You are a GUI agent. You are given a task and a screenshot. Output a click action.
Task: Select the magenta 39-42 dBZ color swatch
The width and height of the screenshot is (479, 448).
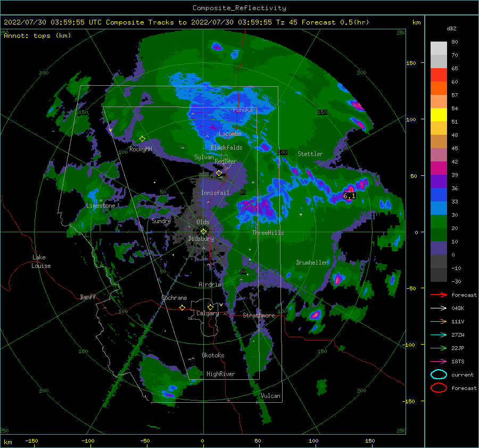(439, 168)
